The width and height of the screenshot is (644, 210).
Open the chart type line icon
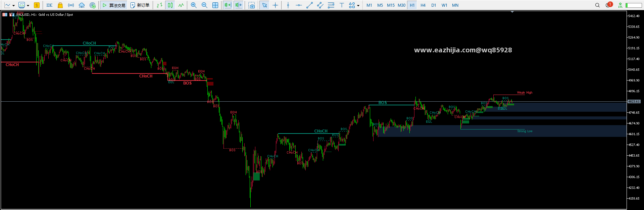click(7, 5)
